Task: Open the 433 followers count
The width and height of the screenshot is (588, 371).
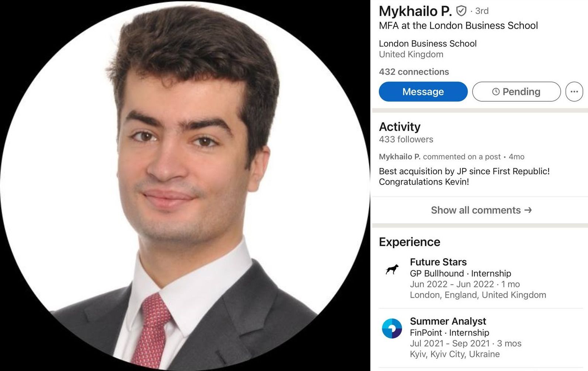Action: coord(406,139)
